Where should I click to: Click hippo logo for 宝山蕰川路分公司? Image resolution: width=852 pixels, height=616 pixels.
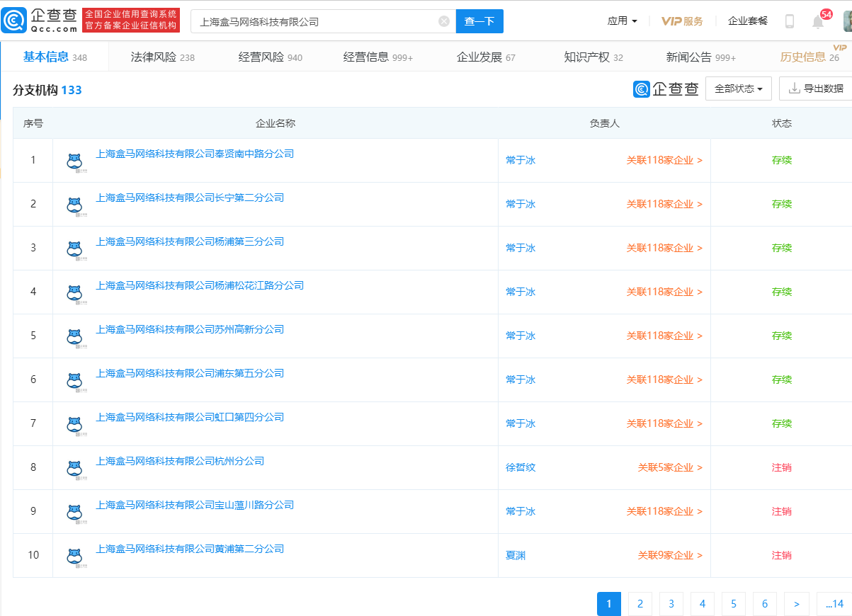74,513
